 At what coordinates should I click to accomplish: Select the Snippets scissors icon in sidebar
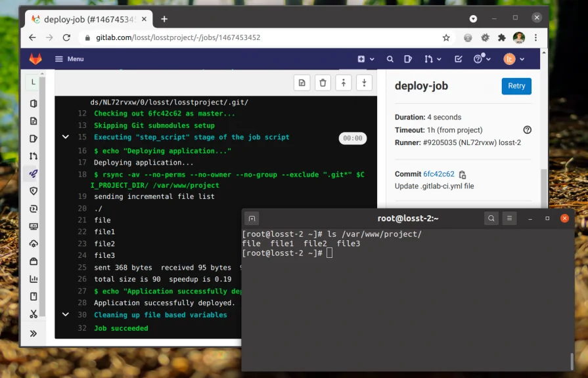coord(34,314)
